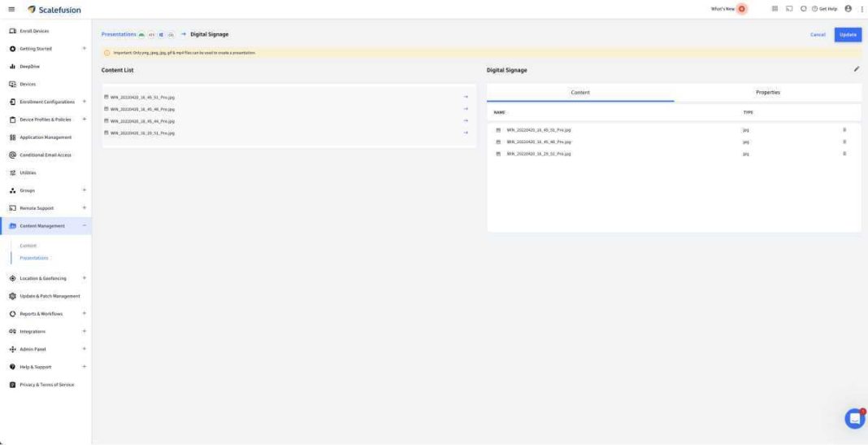Add WIN_20220420_16_45_44_Pro.jpg using its arrow
Image resolution: width=868 pixels, height=445 pixels.
tap(466, 120)
